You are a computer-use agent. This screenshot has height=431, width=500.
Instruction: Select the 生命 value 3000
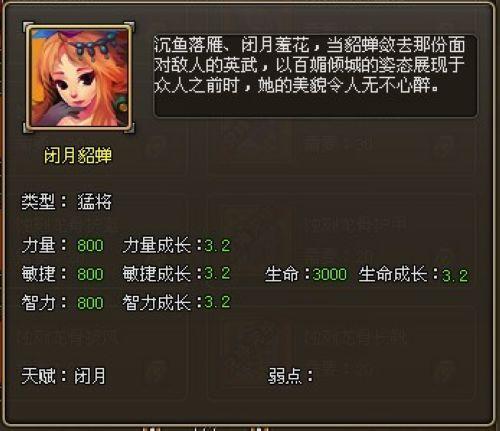[x=330, y=275]
